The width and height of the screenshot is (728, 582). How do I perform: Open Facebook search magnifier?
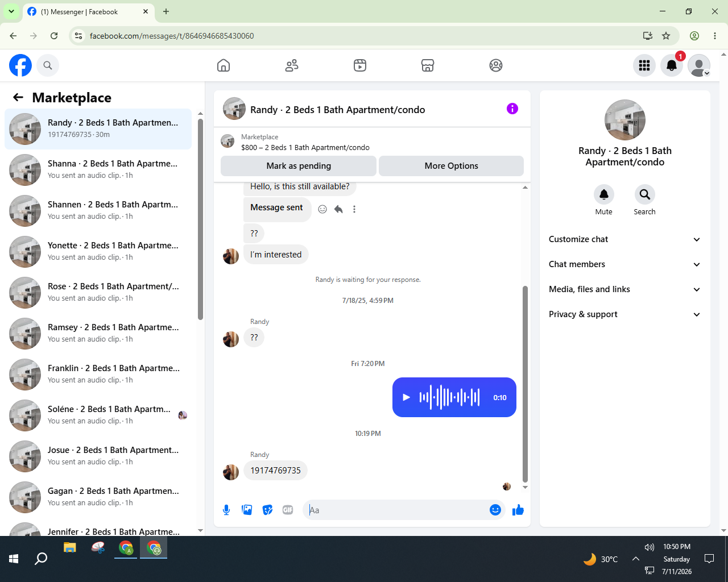(x=48, y=65)
